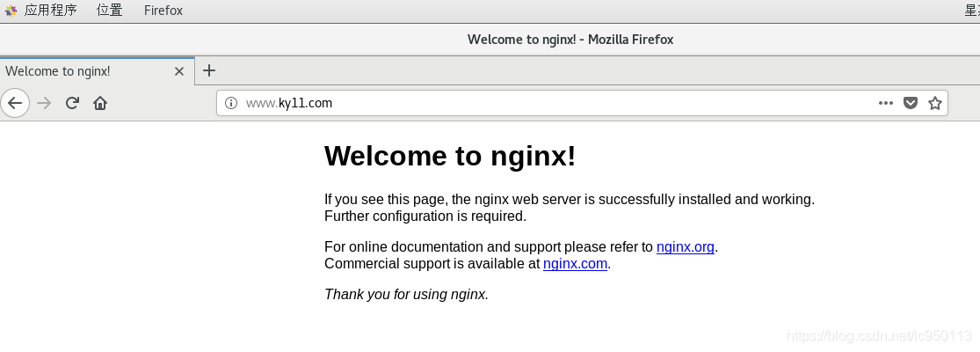Close the Welcome to nginx! tab
Image resolution: width=980 pixels, height=352 pixels.
178,71
